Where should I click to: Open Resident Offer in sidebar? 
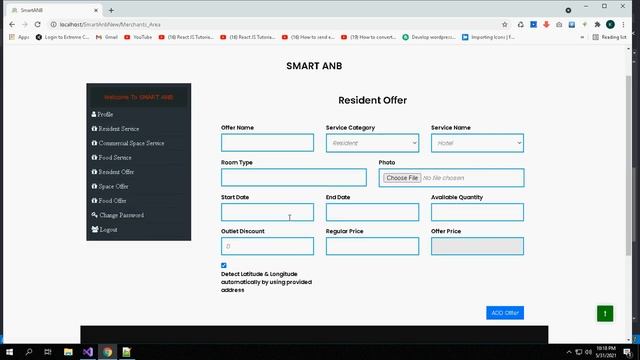[113, 172]
